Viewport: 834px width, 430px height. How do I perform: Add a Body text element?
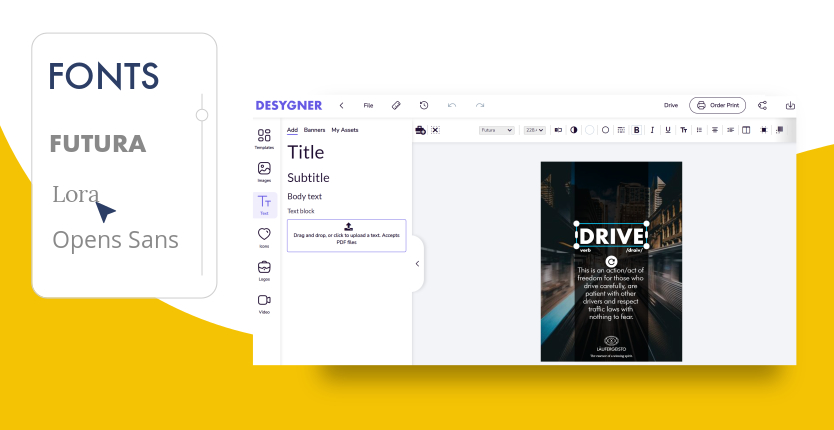tap(305, 196)
